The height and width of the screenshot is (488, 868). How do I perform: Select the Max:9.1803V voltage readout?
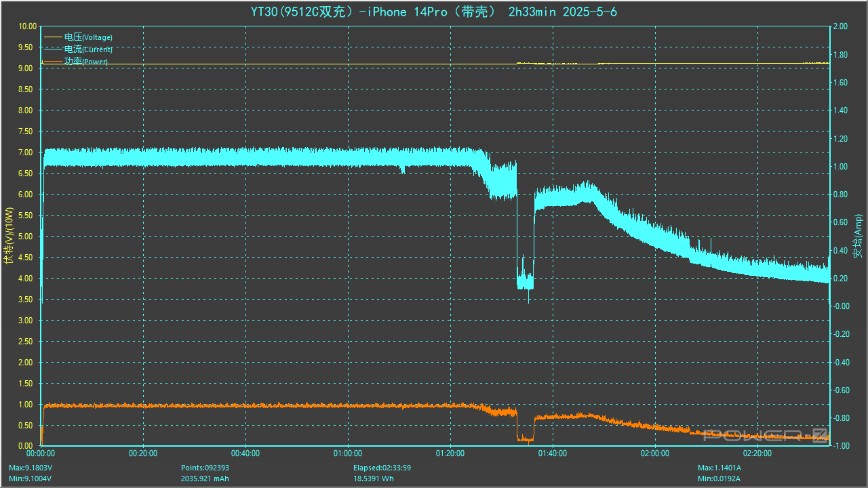tap(31, 468)
